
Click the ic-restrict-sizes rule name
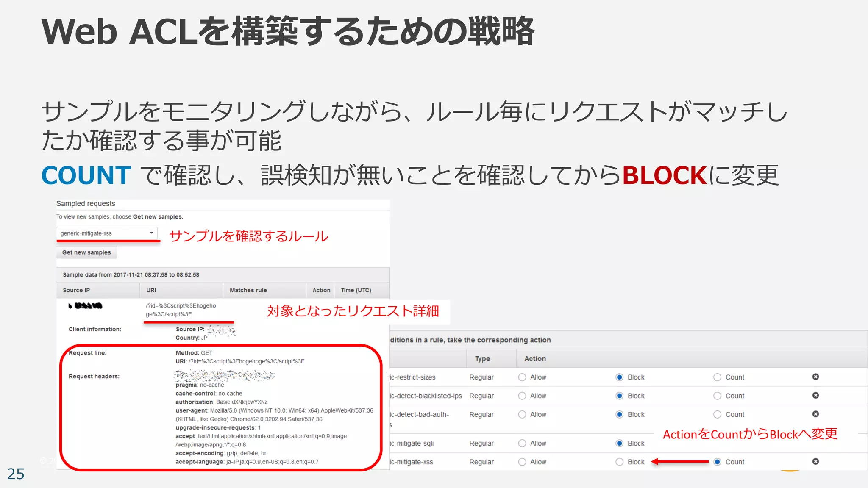tap(413, 377)
